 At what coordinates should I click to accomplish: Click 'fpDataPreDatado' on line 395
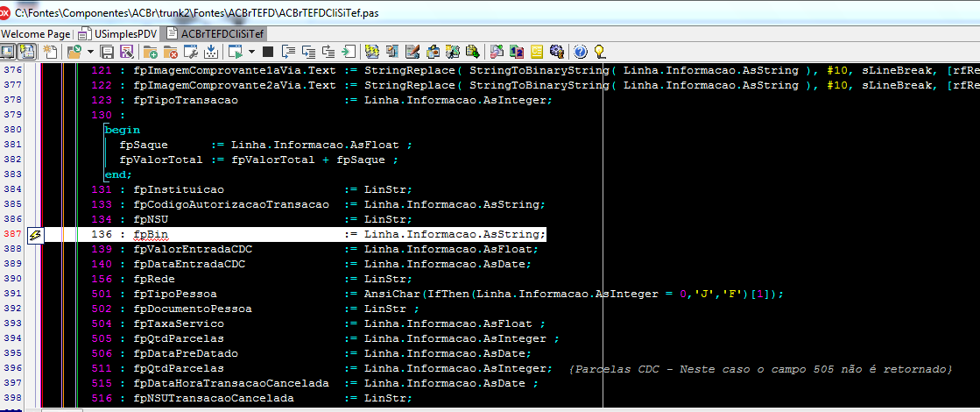(186, 354)
